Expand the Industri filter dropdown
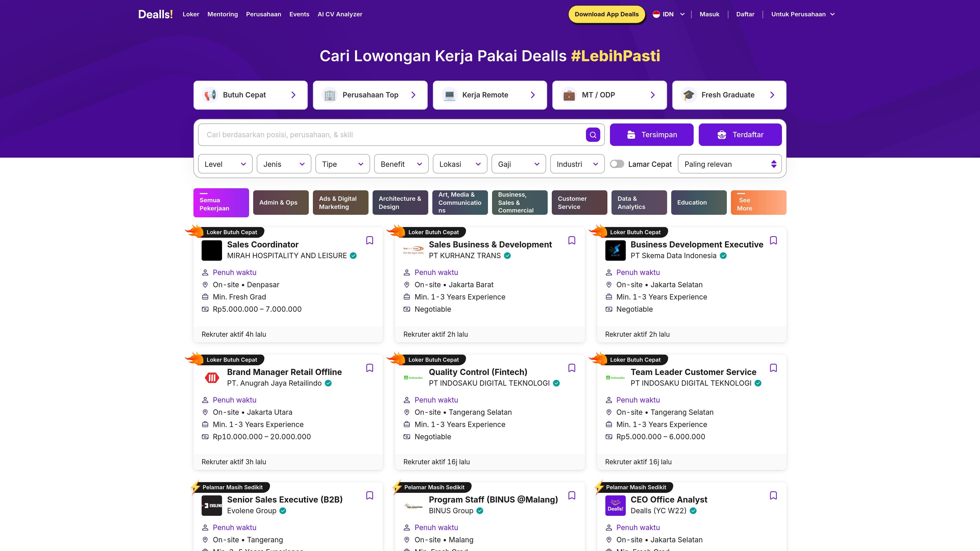This screenshot has height=551, width=980. [x=577, y=164]
